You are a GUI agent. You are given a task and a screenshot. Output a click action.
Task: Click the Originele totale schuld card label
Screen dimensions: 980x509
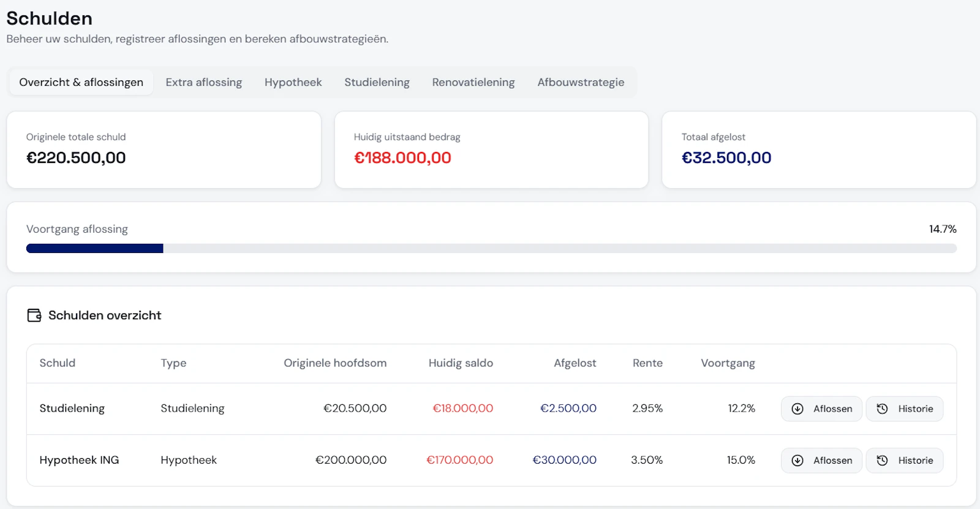[76, 137]
